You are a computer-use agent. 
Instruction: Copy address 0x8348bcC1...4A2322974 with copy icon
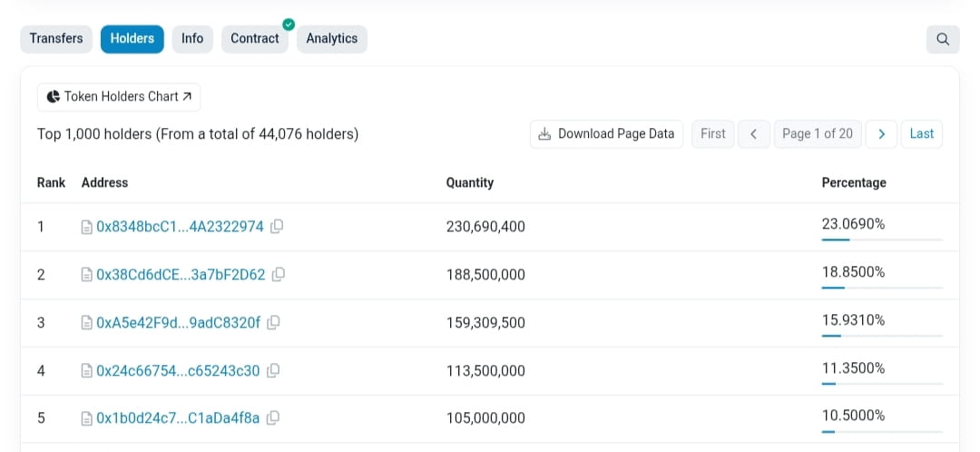pos(277,226)
